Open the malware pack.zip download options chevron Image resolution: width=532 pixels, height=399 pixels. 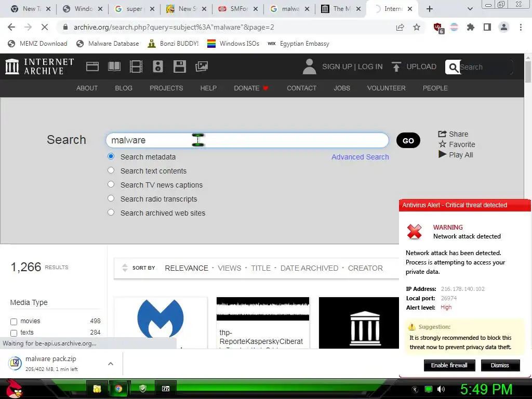pos(111,364)
